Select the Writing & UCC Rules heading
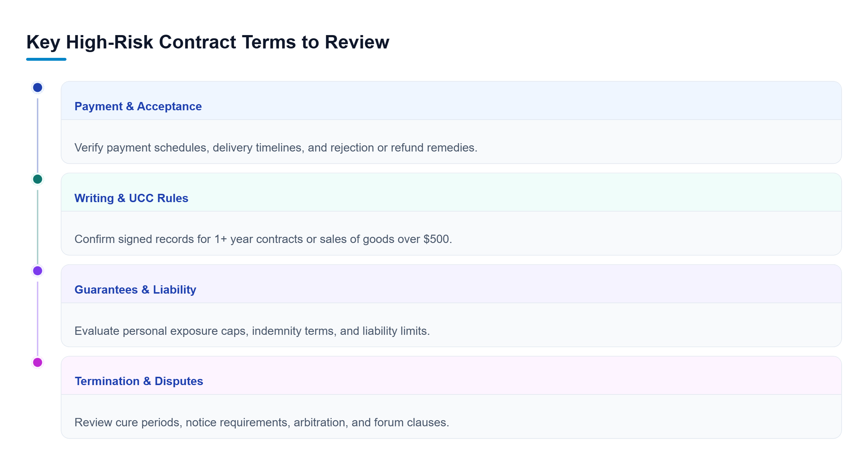This screenshot has width=868, height=465. pyautogui.click(x=131, y=198)
